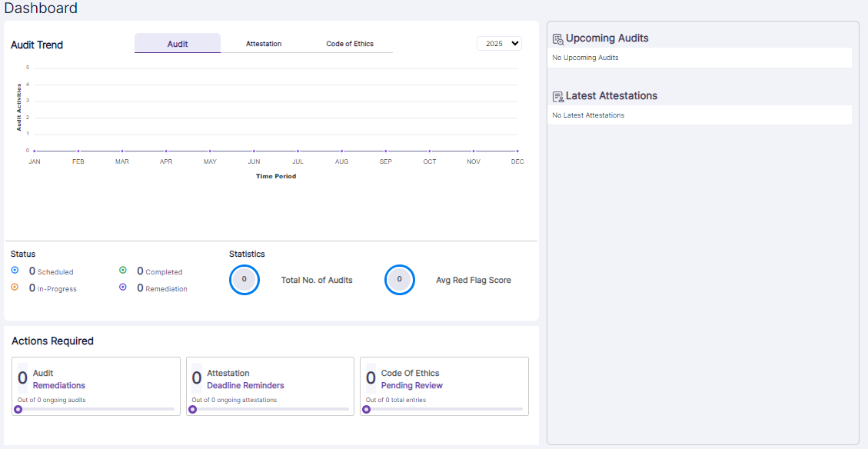Click the Avg Red Flag Score circle

400,280
